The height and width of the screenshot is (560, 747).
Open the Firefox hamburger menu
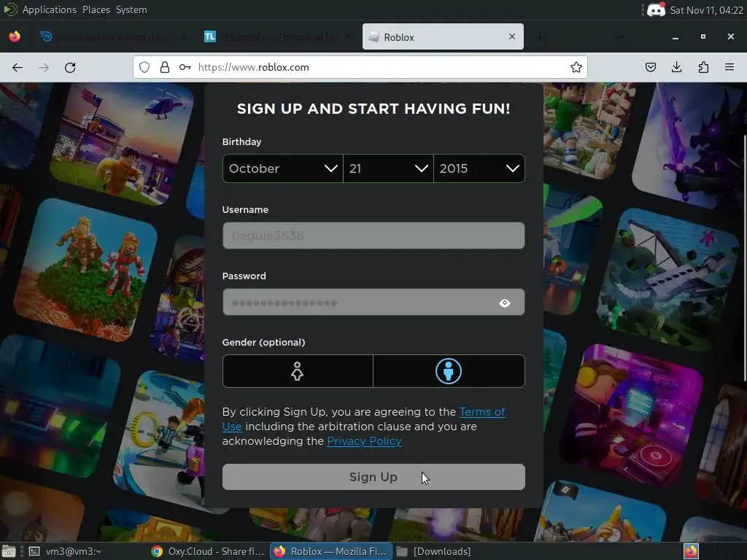(729, 67)
